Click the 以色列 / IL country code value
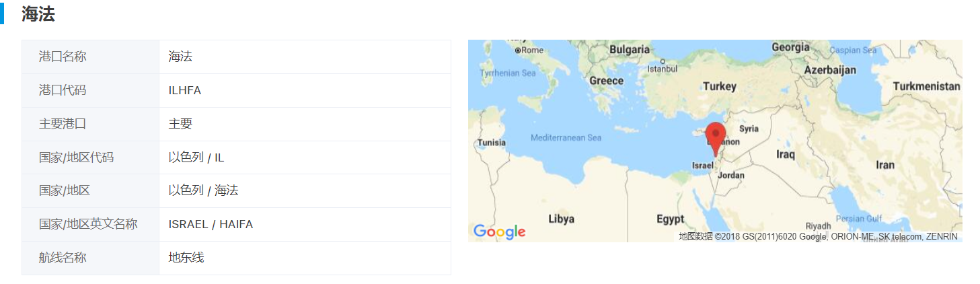This screenshot has width=980, height=284. coord(196,157)
